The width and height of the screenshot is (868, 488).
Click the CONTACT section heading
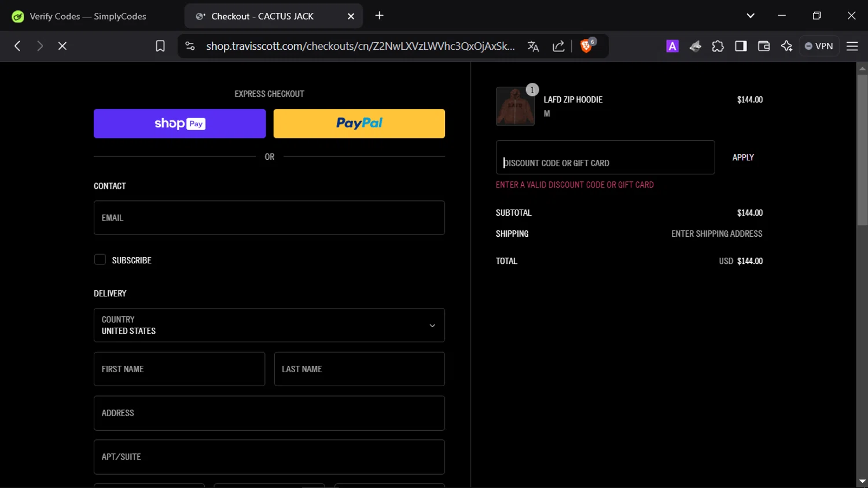[x=110, y=186]
